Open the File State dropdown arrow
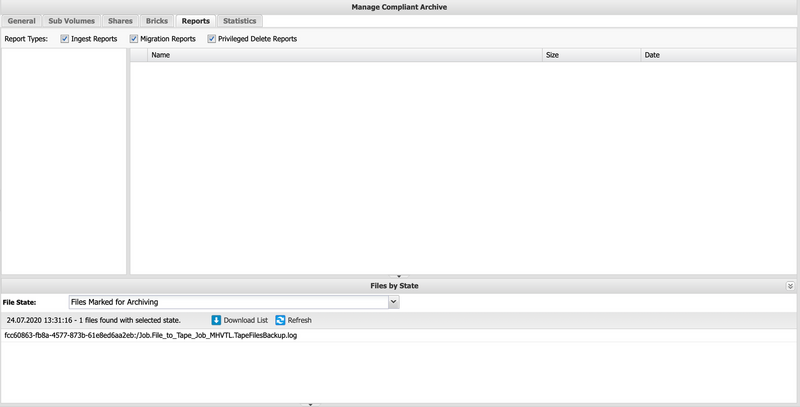This screenshot has width=800, height=407. click(393, 301)
